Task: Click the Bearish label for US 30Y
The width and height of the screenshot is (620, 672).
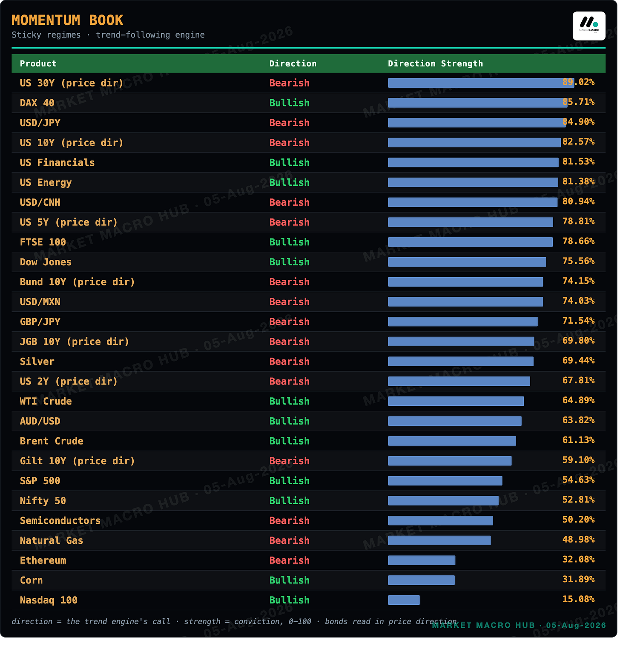Action: point(290,83)
